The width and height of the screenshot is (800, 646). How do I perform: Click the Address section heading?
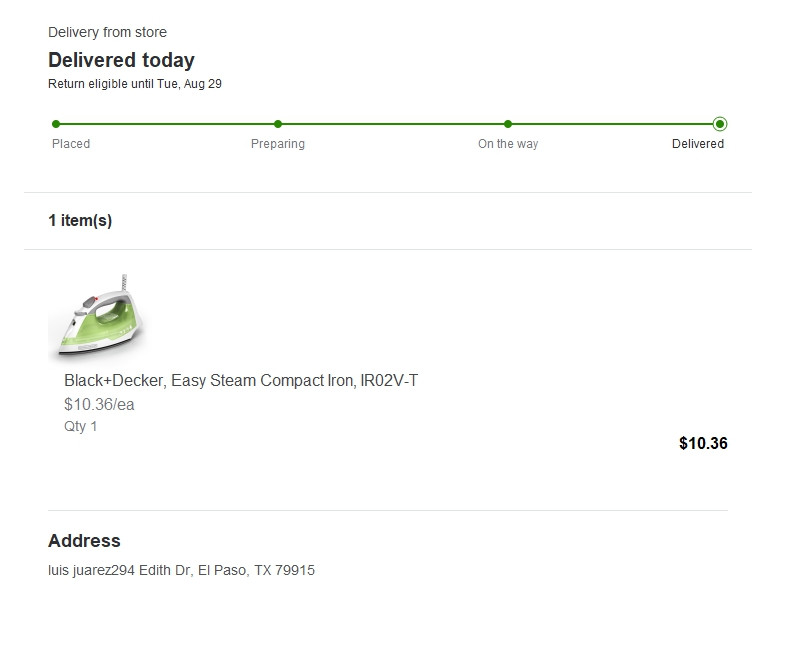coord(84,541)
